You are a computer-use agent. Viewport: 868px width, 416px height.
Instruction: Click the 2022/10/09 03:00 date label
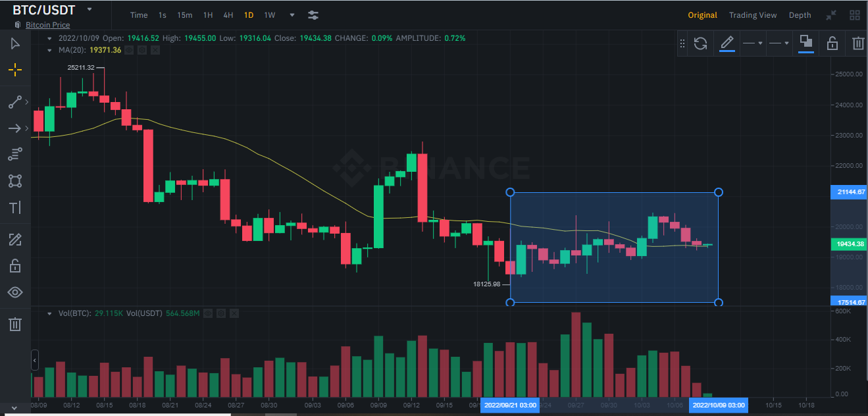[719, 405]
